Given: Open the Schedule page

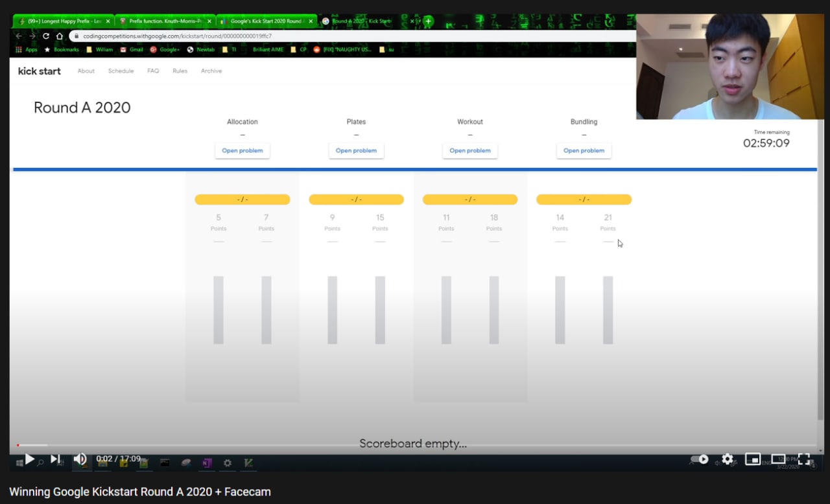Looking at the screenshot, I should (121, 71).
